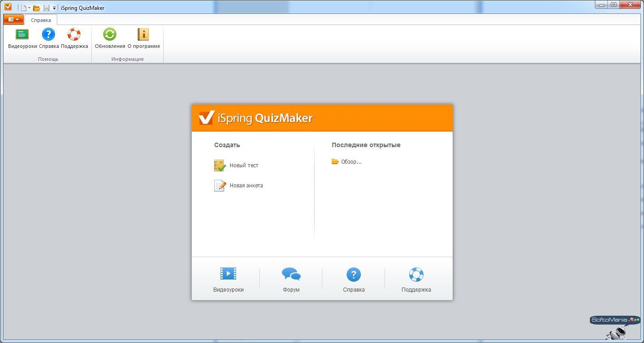Click the save floppy icon in quick access
This screenshot has height=343, width=644.
click(x=47, y=8)
